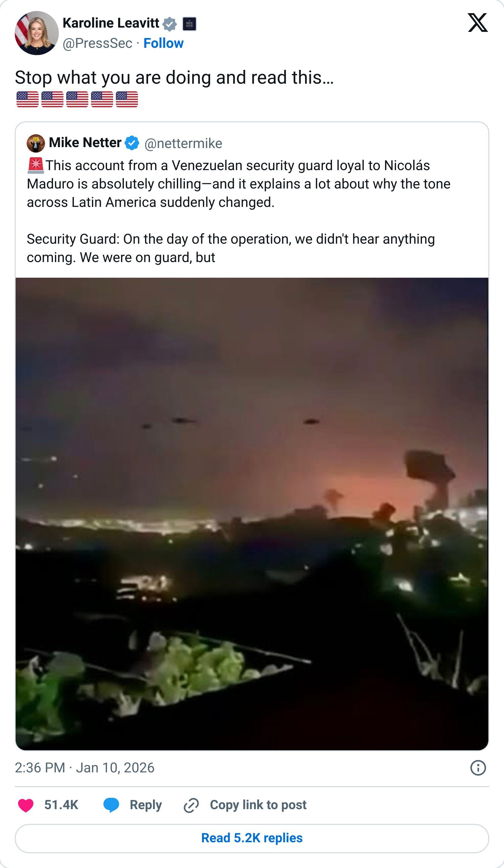Click the White House affiliation badge

pyautogui.click(x=189, y=24)
